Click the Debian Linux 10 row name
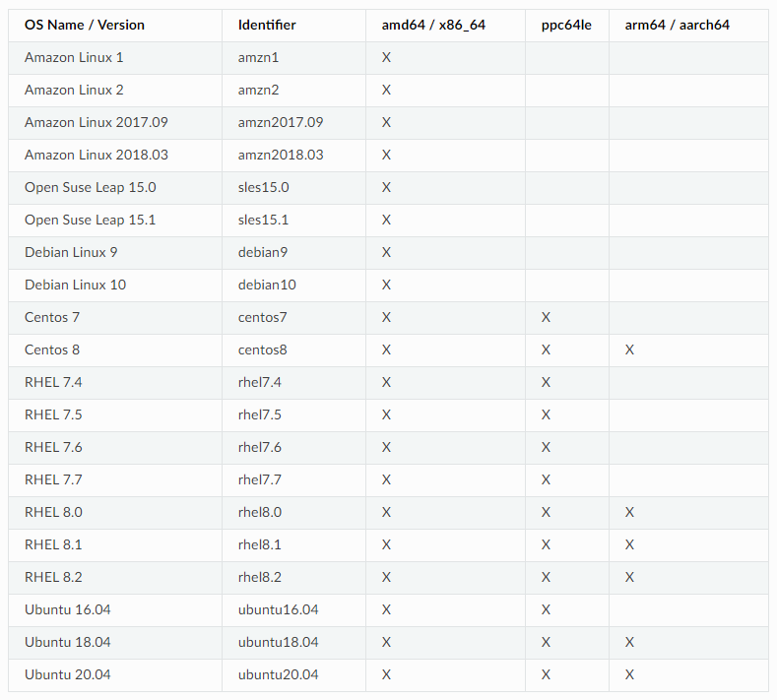The image size is (777, 700). point(75,285)
